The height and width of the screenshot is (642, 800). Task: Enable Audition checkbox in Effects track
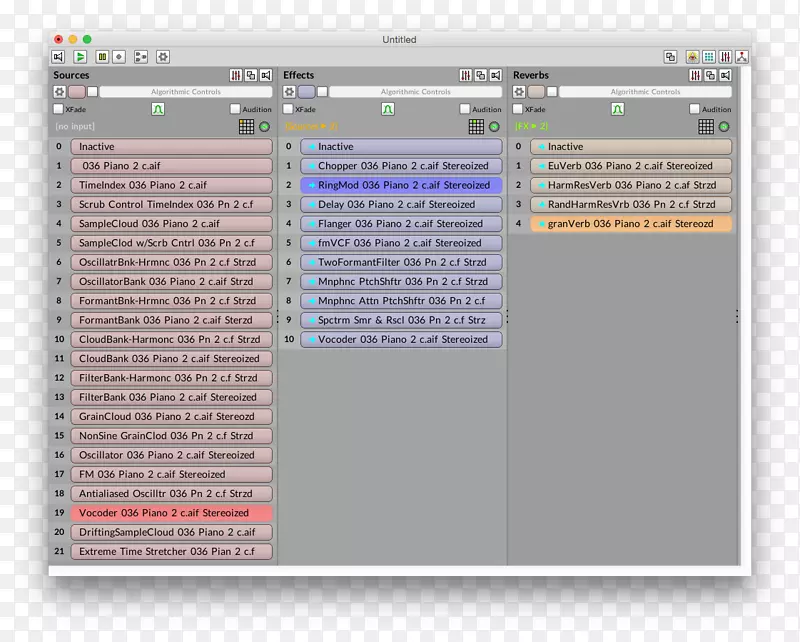(x=465, y=109)
